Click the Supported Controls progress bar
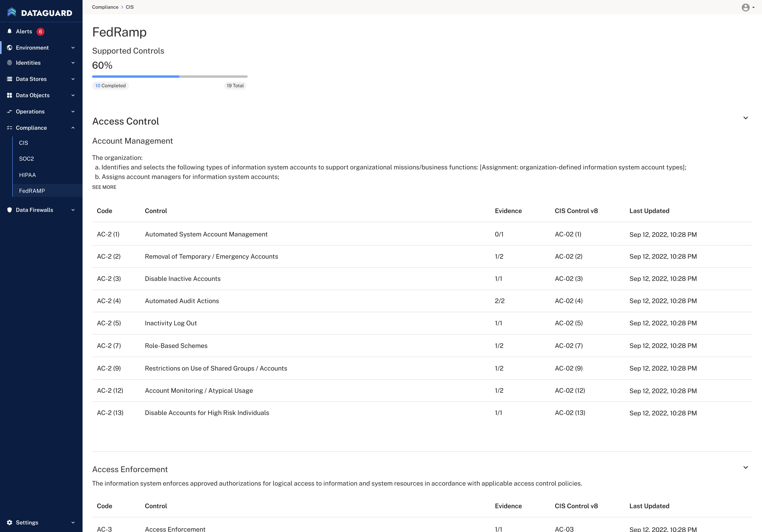Viewport: 762px width, 532px height. tap(170, 77)
